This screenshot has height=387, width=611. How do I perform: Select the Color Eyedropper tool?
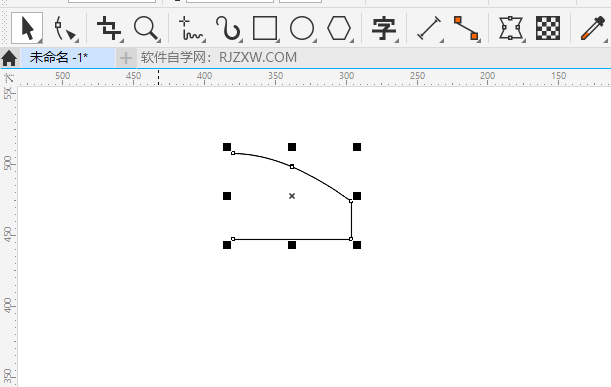(593, 28)
